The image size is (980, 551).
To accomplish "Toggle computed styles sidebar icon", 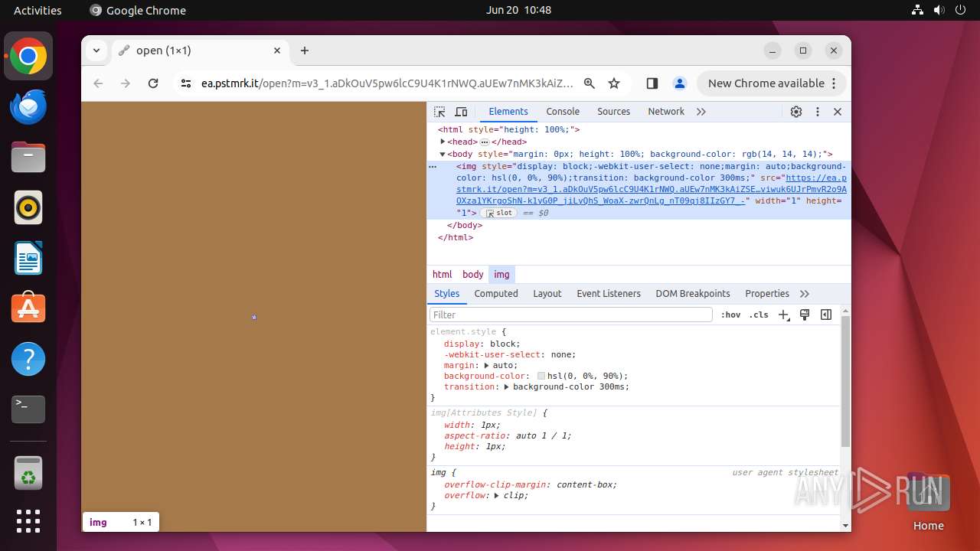I will 826,315.
